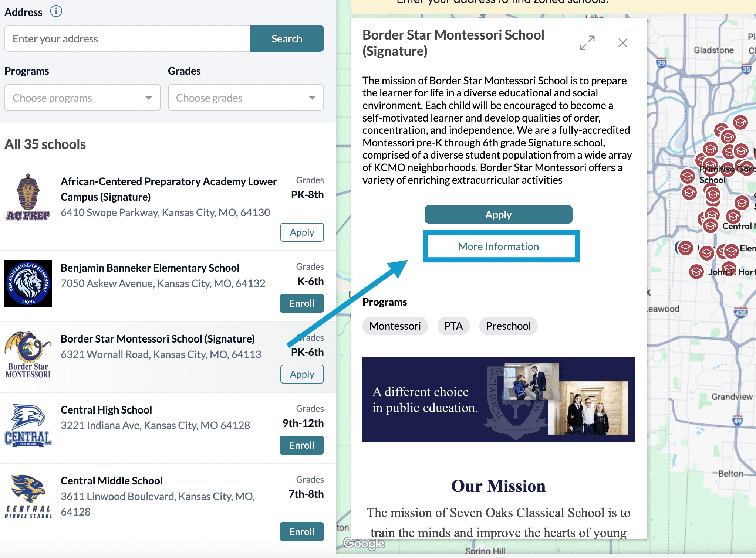Expand the Border Star panel using fullscreen icon

click(x=587, y=42)
